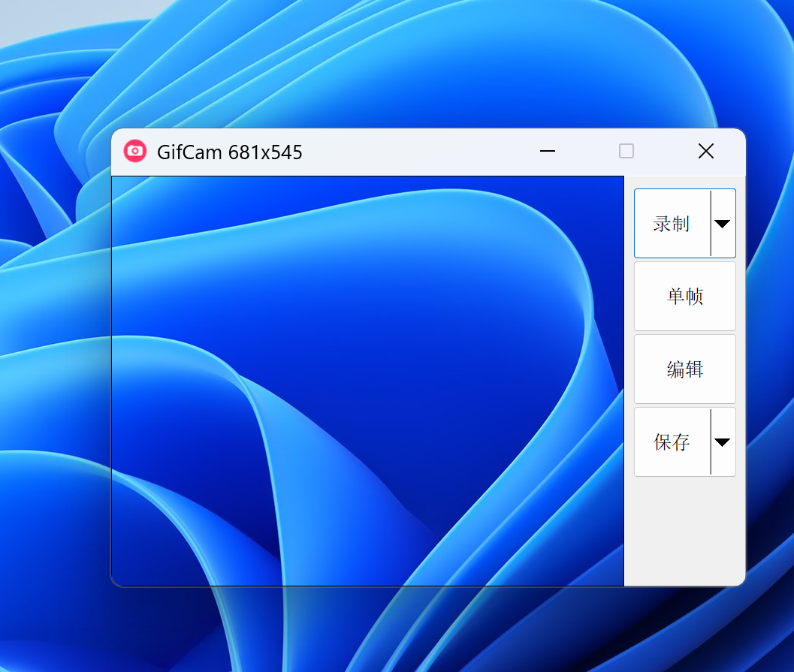Close the GifCam window
The width and height of the screenshot is (794, 672).
[x=706, y=151]
